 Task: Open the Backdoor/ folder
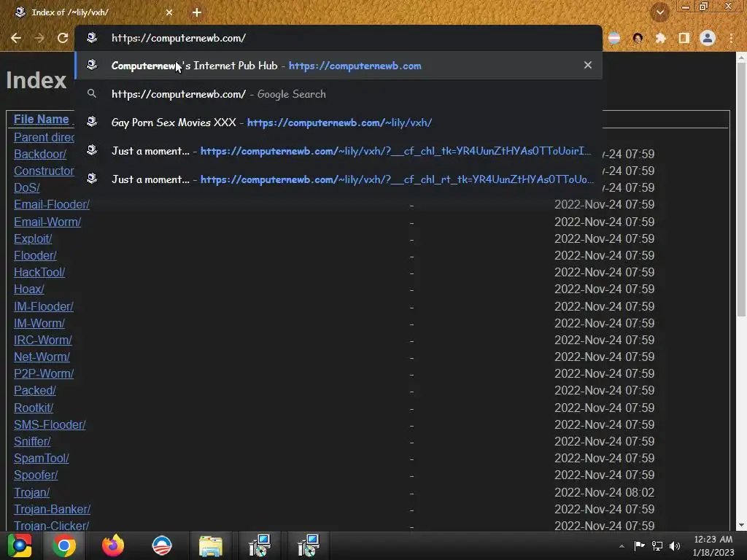[40, 154]
